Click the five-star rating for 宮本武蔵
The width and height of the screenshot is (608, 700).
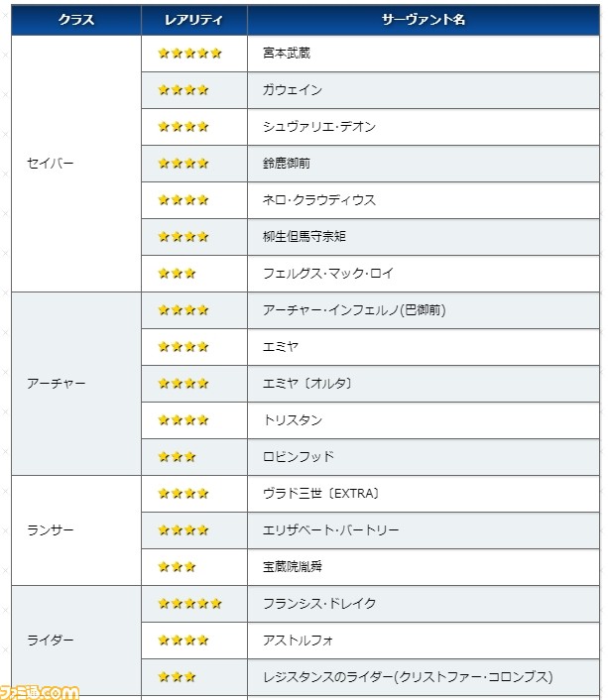click(x=189, y=54)
